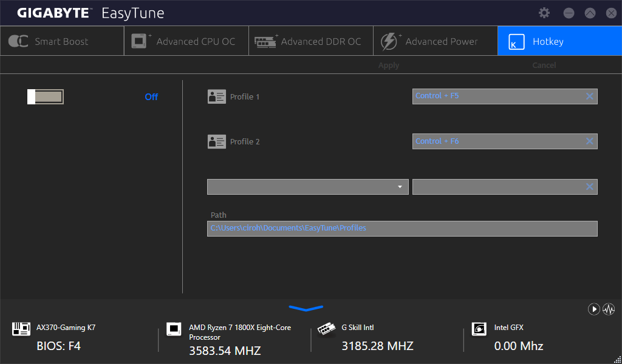Open the settings gear icon

click(x=544, y=13)
